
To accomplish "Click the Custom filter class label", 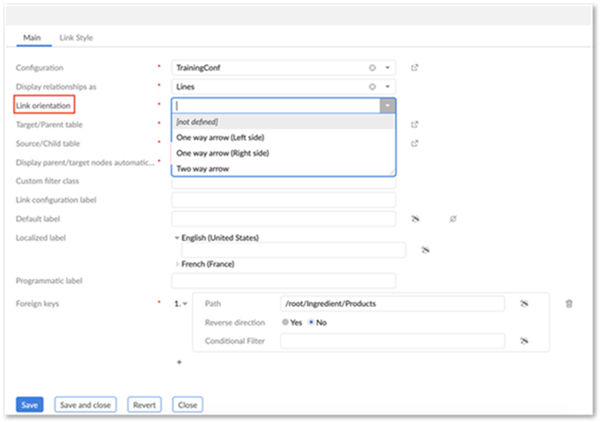I will [47, 181].
